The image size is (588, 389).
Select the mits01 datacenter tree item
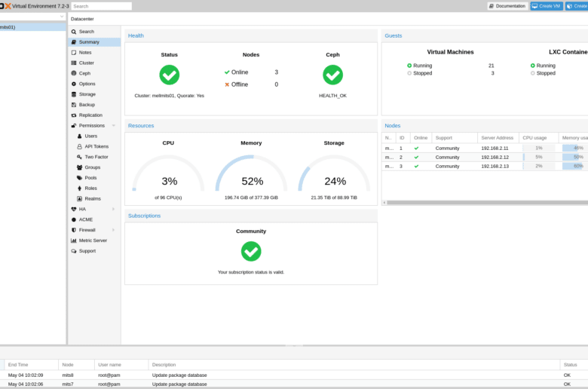coord(32,27)
